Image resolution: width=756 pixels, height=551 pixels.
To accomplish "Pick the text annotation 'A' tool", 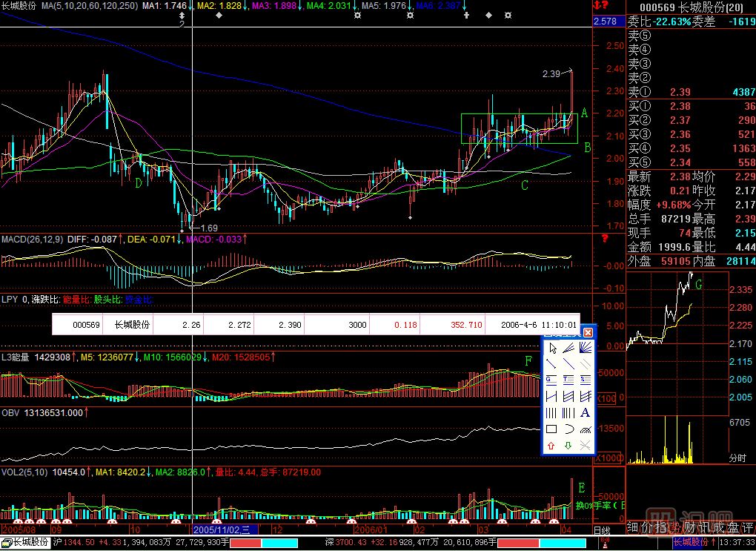I will tap(586, 412).
